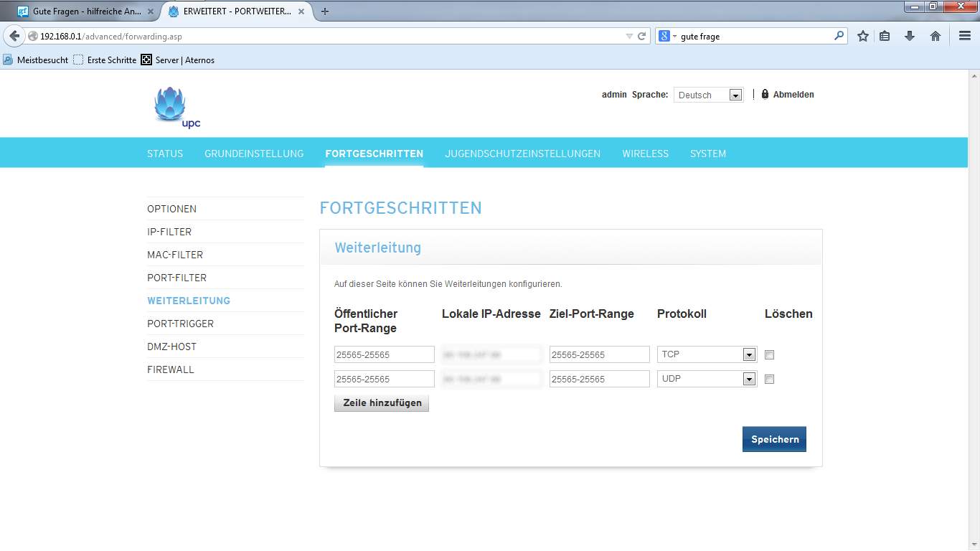980x551 pixels.
Task: Open the FORTGESCHRITTEN navigation tab
Action: [374, 154]
